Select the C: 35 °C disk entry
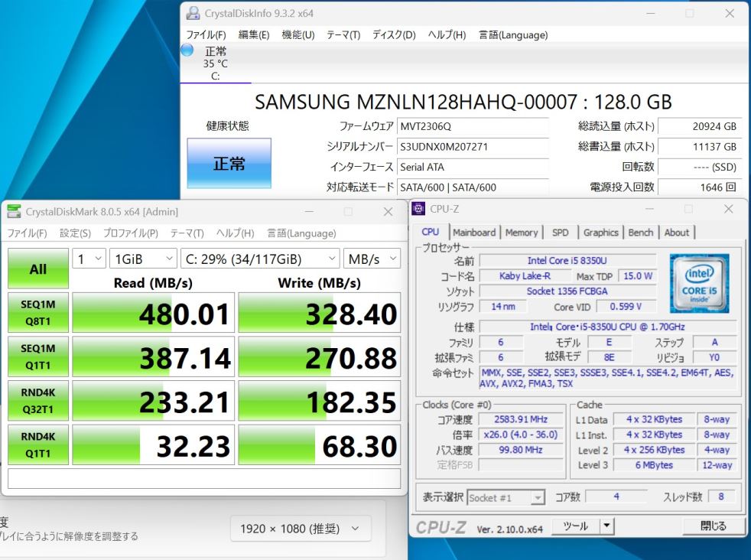The height and width of the screenshot is (560, 751). (x=216, y=63)
